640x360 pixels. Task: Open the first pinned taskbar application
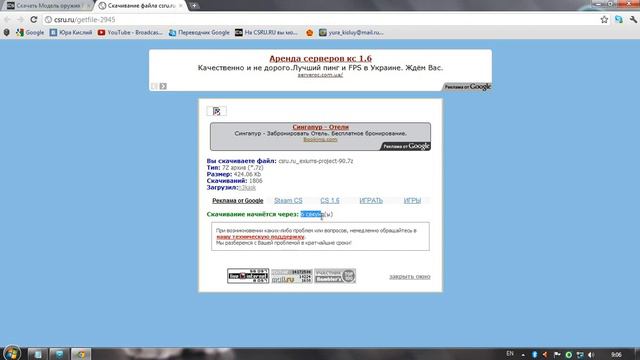38,354
